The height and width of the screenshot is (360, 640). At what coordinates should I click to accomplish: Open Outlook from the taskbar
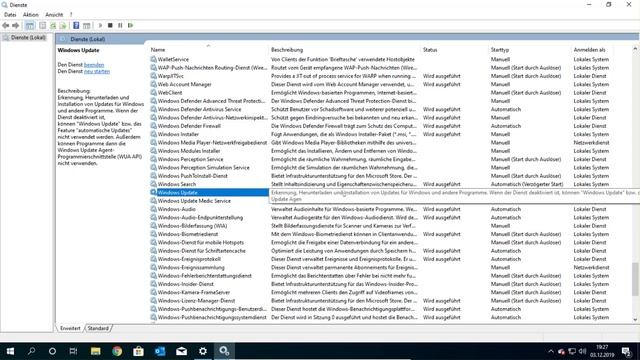tap(160, 351)
